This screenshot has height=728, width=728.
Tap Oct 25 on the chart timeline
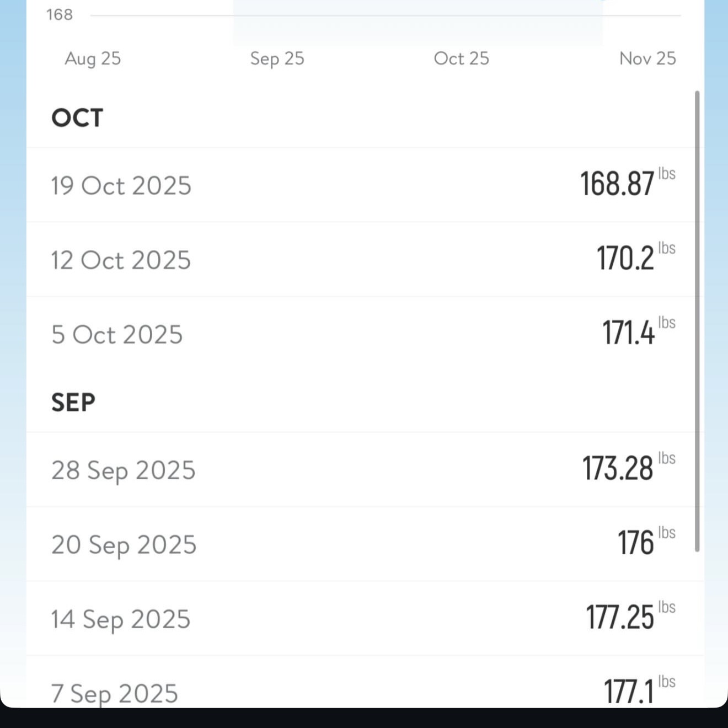click(461, 58)
